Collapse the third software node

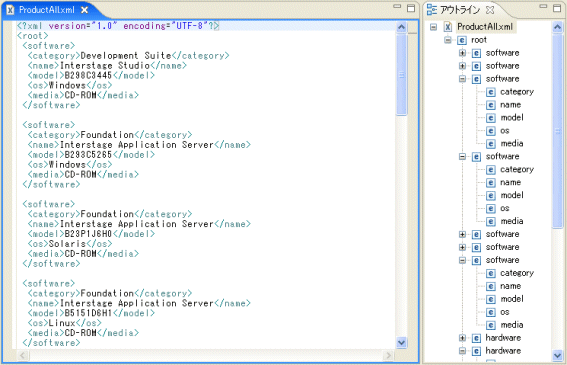pyautogui.click(x=462, y=79)
